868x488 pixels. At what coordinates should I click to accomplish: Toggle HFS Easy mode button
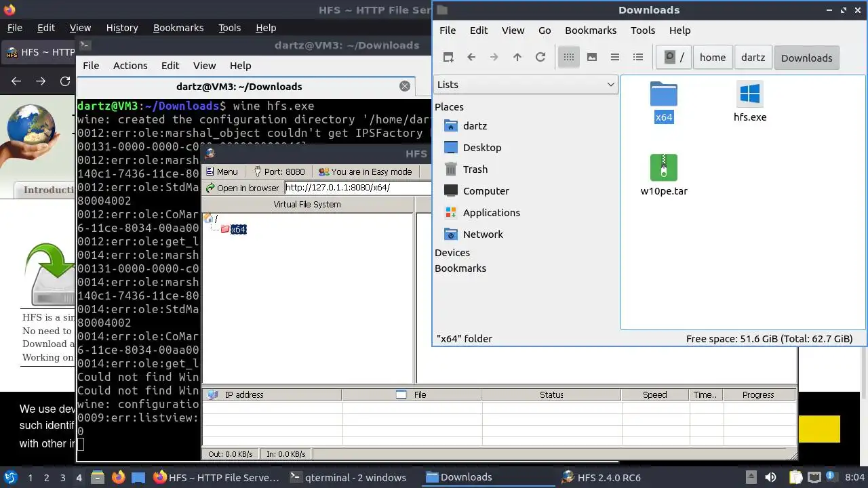[x=366, y=171]
